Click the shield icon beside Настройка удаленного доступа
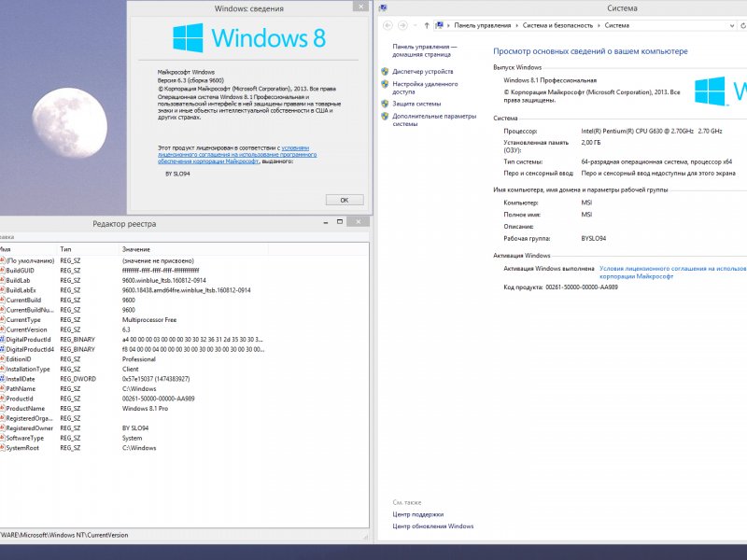The width and height of the screenshot is (747, 560). [385, 84]
